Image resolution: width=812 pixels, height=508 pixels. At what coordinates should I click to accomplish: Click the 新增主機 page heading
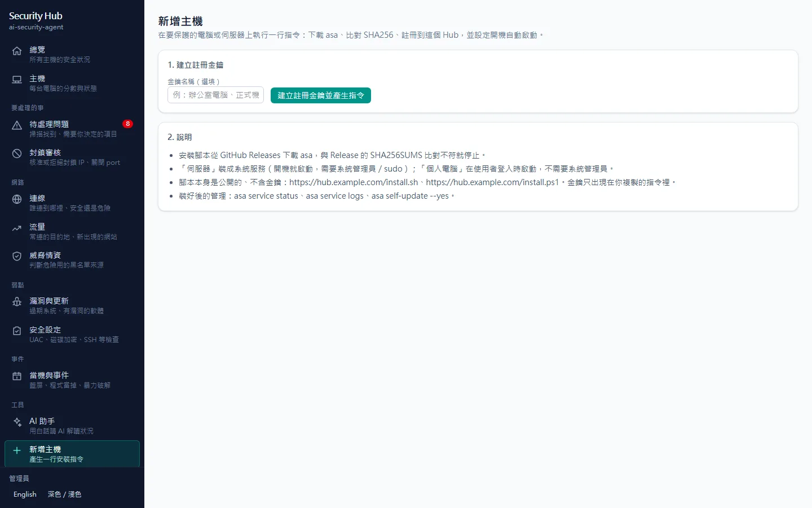[x=180, y=21]
